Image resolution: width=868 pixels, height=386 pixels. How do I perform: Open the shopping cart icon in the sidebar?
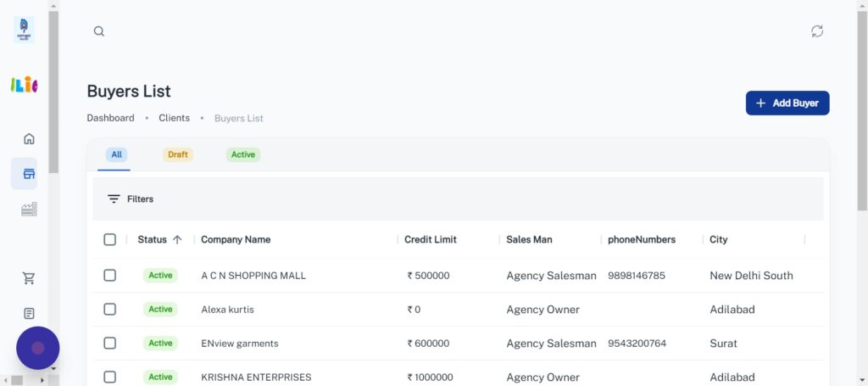(x=29, y=278)
